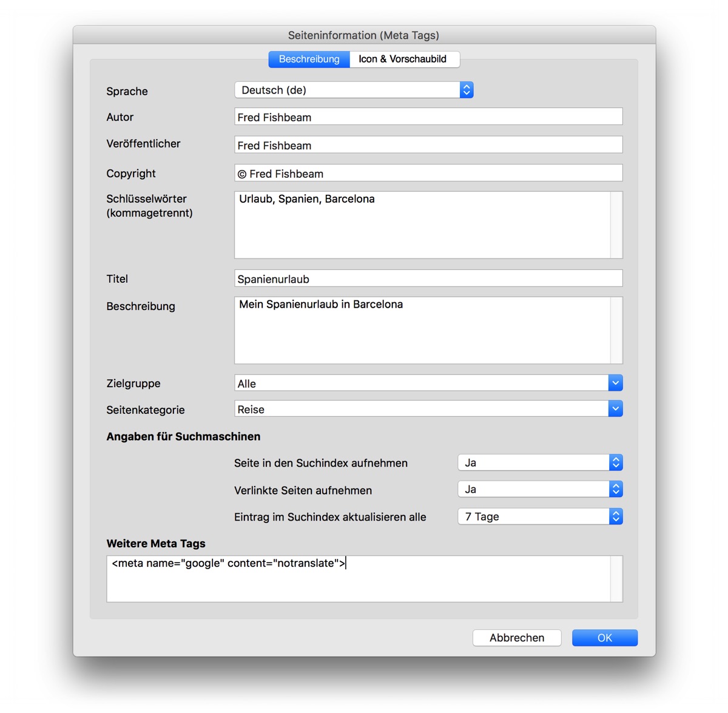Click into the Weitere Meta Tags field
728x713 pixels.
pyautogui.click(x=358, y=579)
